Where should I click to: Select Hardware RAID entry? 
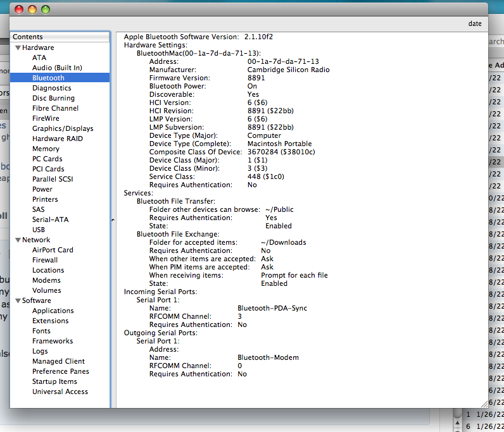click(x=58, y=139)
